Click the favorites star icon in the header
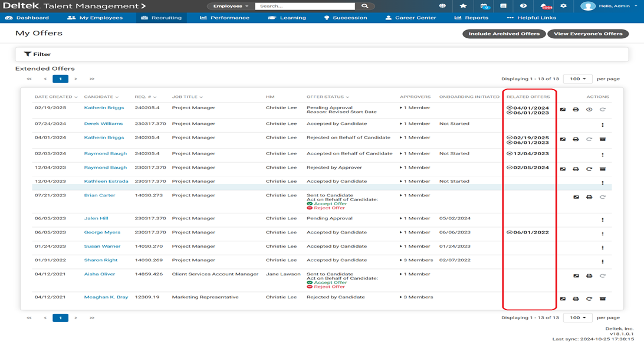The image size is (644, 348). tap(463, 6)
